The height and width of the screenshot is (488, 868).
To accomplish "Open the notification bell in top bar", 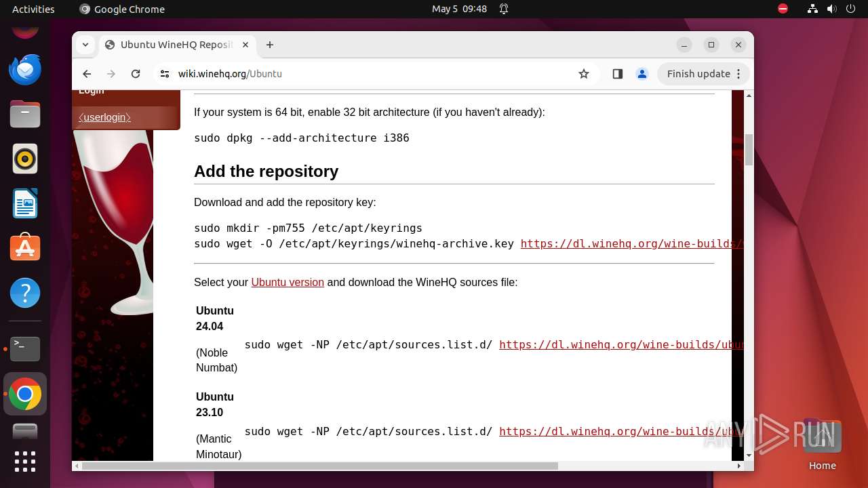I will 504,9.
